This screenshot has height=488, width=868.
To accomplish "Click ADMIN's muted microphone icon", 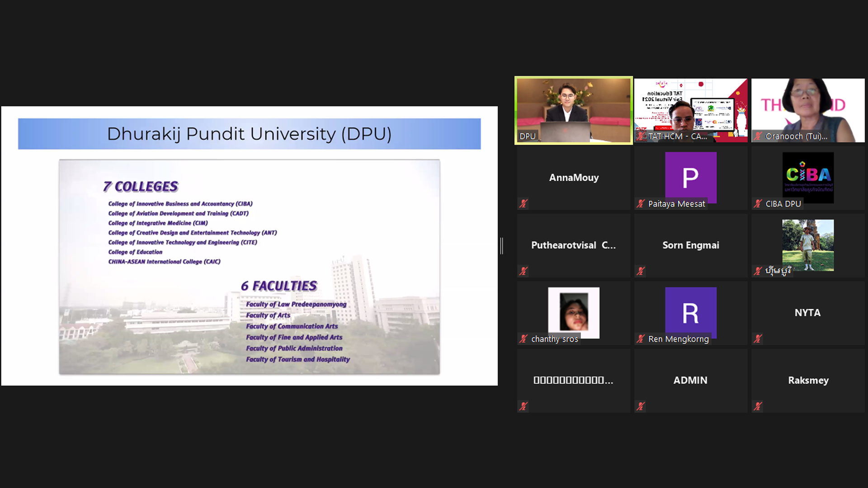I will point(641,406).
